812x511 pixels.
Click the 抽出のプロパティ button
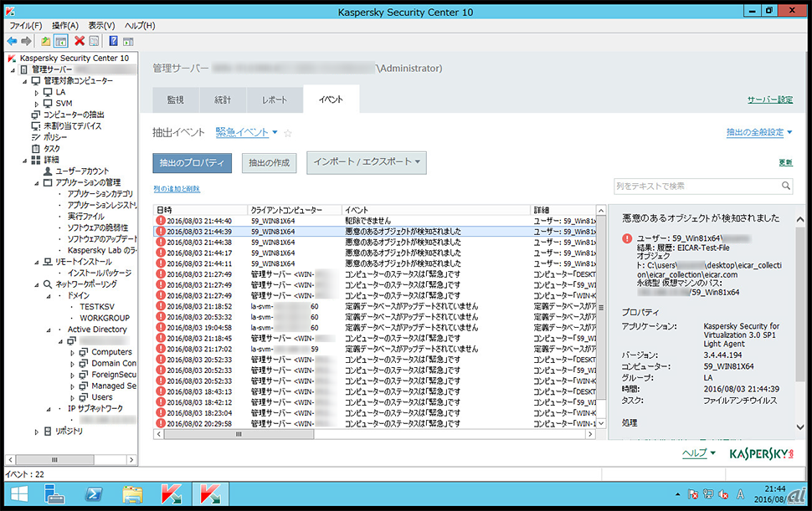192,163
